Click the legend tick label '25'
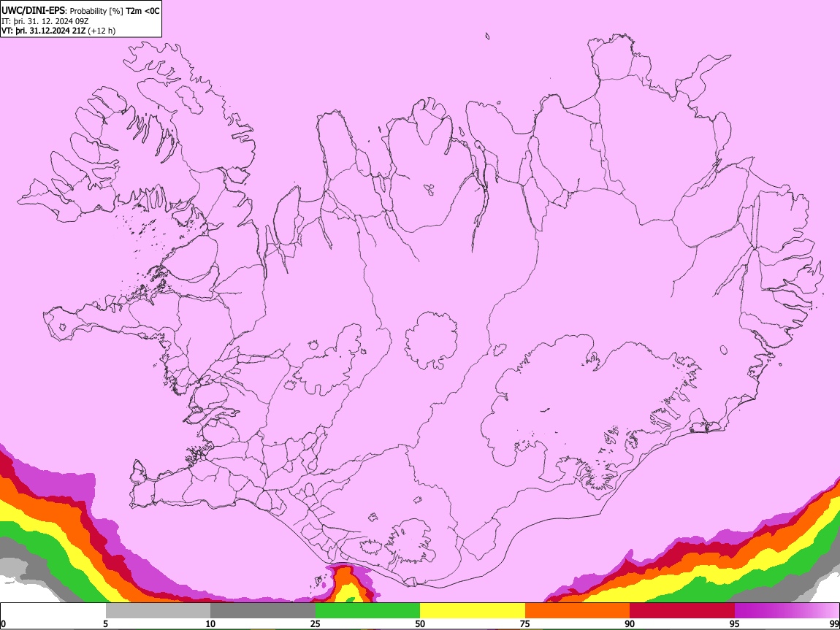 pos(315,623)
